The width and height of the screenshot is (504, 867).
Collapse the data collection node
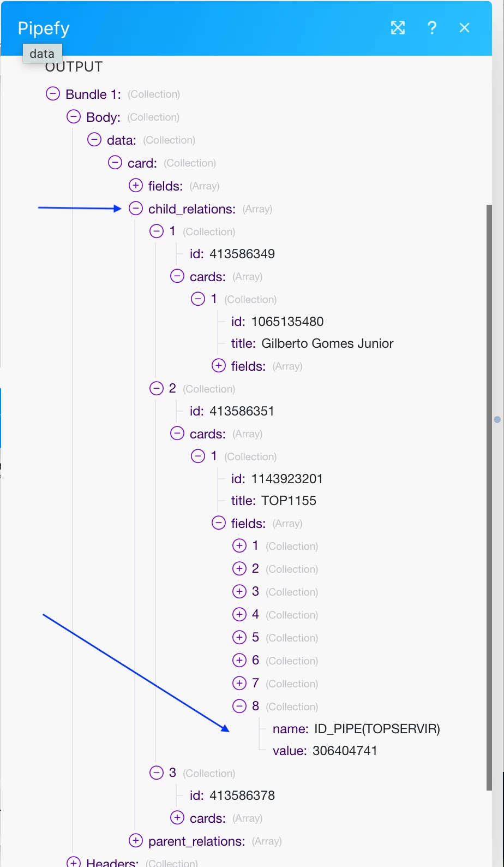click(94, 140)
